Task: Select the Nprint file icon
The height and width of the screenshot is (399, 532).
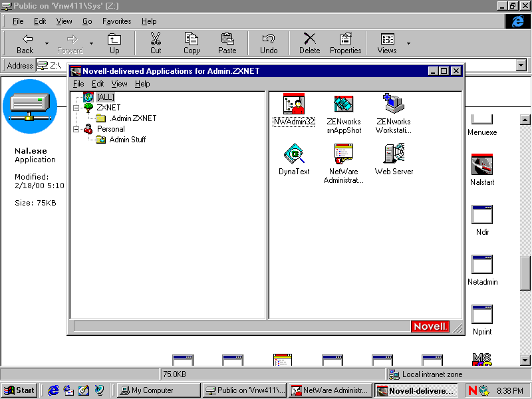Action: coord(482,320)
